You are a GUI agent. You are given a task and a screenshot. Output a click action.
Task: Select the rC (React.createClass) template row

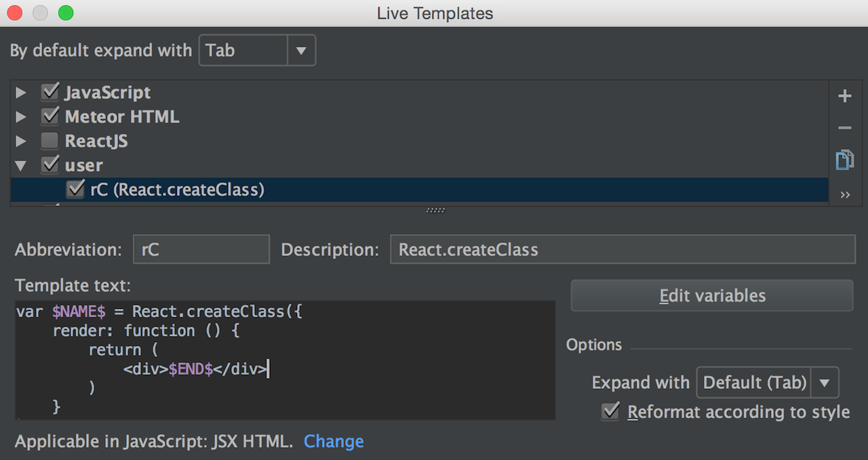[420, 190]
